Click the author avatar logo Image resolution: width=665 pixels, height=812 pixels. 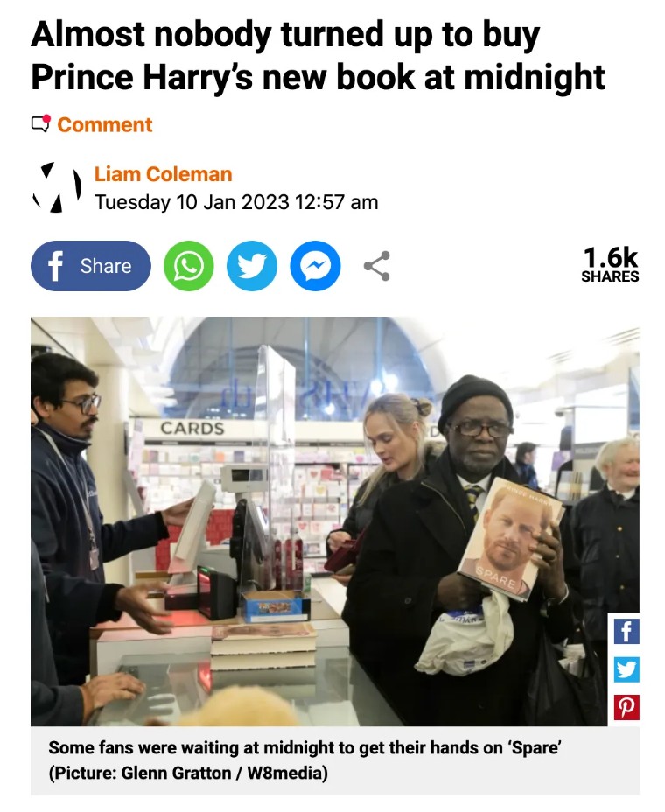pos(57,187)
